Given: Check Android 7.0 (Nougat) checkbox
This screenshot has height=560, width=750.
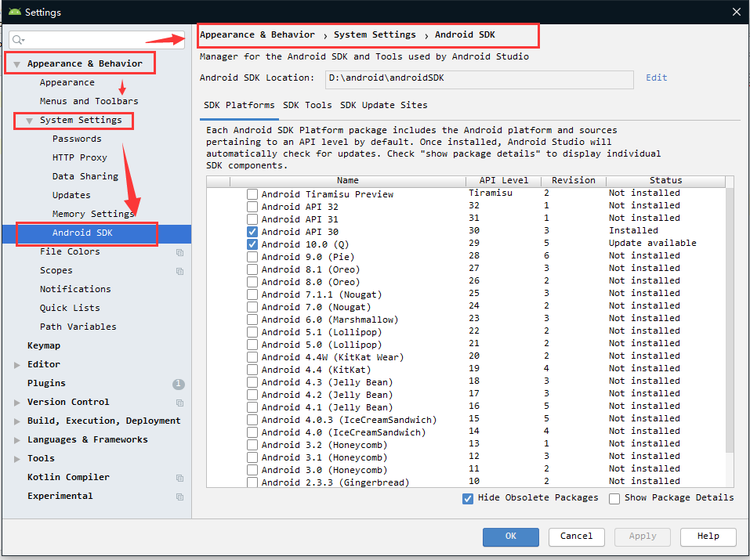Looking at the screenshot, I should point(252,307).
